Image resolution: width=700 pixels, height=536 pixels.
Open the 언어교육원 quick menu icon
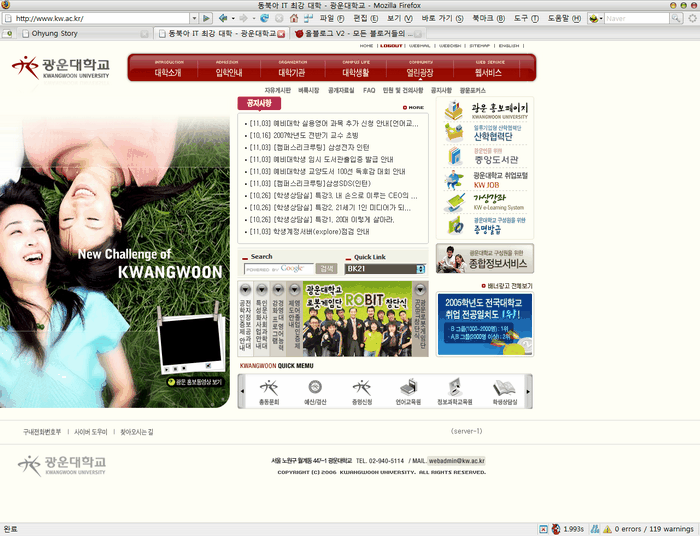coord(408,391)
